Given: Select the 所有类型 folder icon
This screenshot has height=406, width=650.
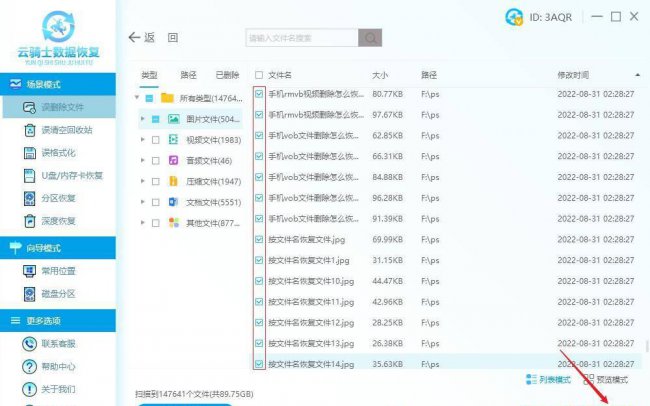Looking at the screenshot, I should (167, 98).
